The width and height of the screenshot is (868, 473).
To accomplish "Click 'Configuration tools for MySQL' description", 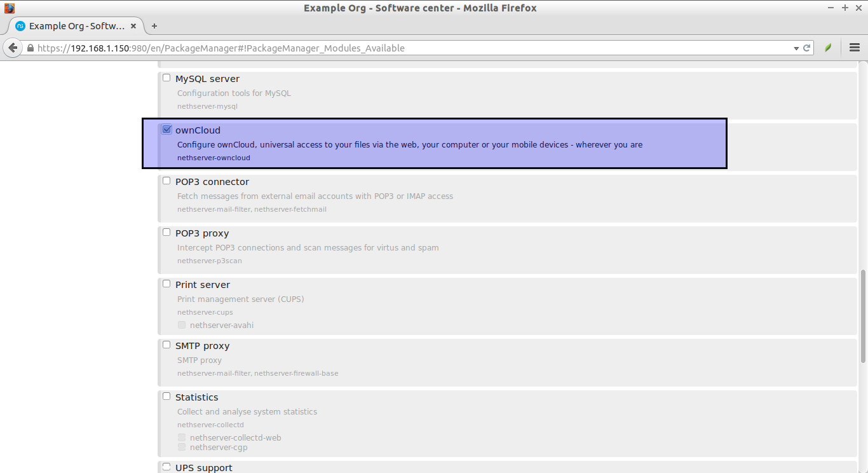I will (x=234, y=93).
